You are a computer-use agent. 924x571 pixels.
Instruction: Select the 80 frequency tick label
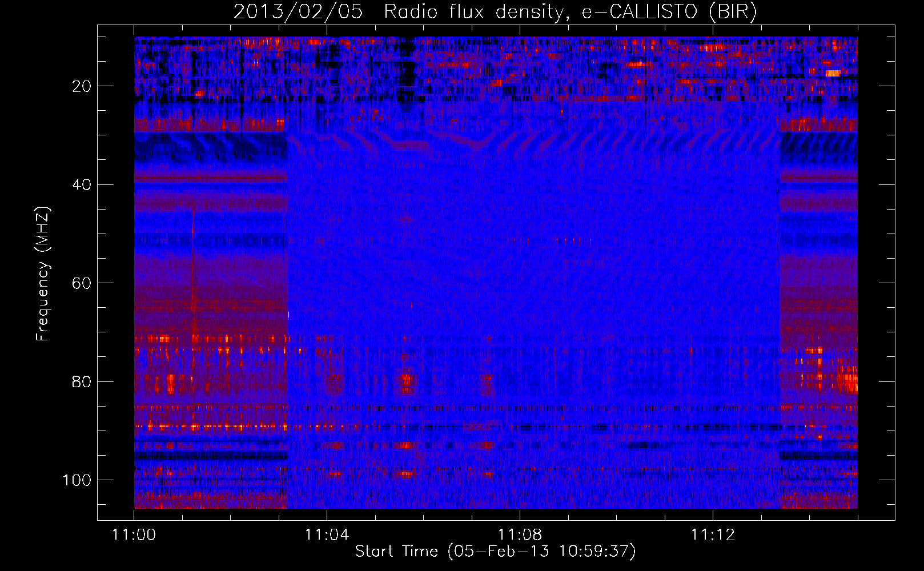[82, 381]
